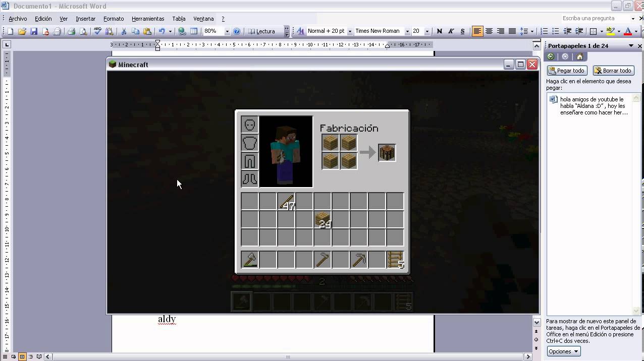Click the 'aldy' word in the document
This screenshot has height=361, width=644.
[167, 319]
